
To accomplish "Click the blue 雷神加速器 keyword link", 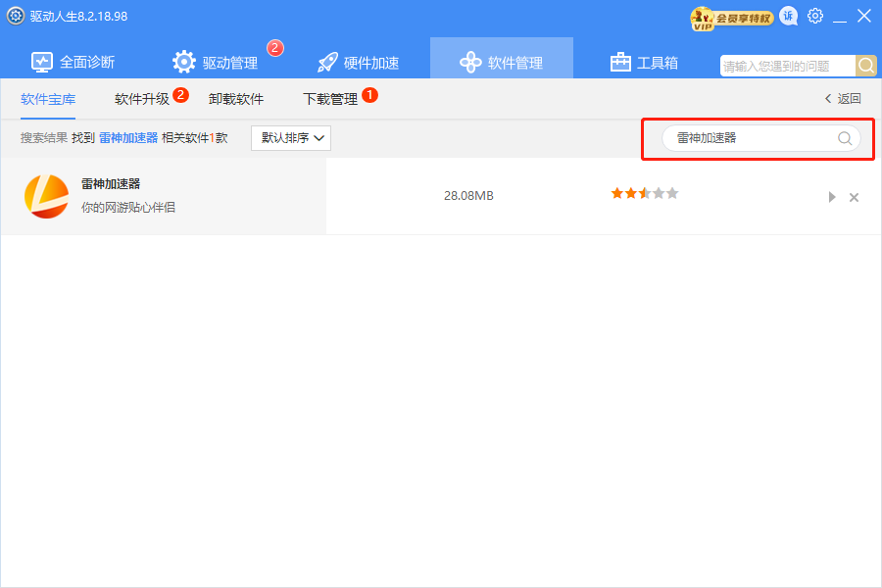I will 128,138.
